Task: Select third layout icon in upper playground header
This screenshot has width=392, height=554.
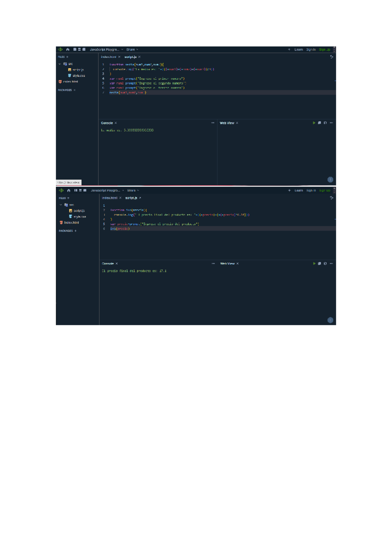Action: point(84,49)
